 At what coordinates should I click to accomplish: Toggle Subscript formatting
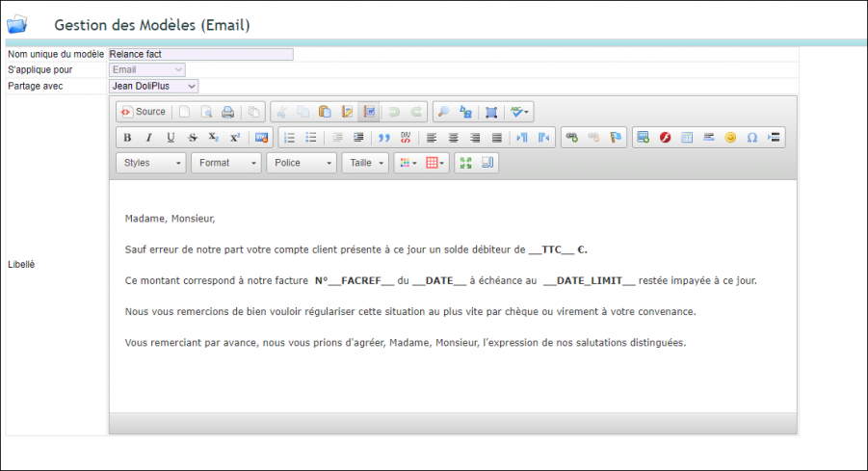tap(214, 138)
